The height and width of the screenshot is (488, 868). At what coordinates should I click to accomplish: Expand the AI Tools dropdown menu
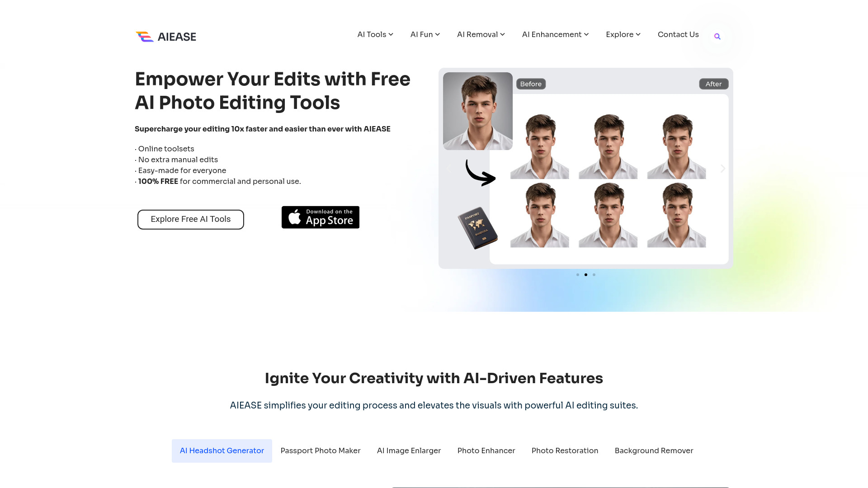point(375,34)
